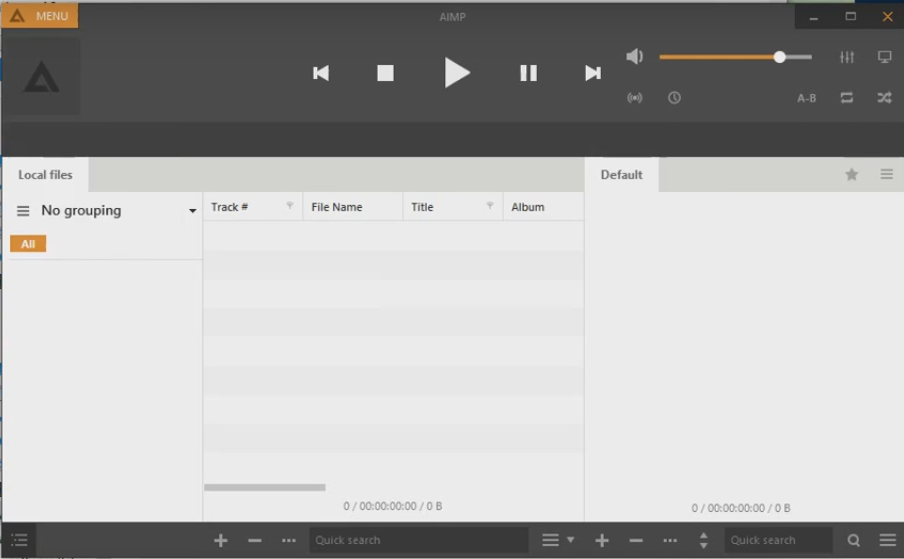
Task: Remove tracks from playlist with minus
Action: click(636, 541)
